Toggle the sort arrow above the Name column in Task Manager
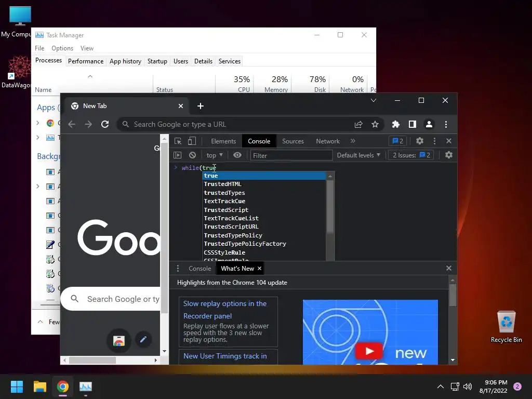Image resolution: width=532 pixels, height=399 pixels. pos(90,76)
